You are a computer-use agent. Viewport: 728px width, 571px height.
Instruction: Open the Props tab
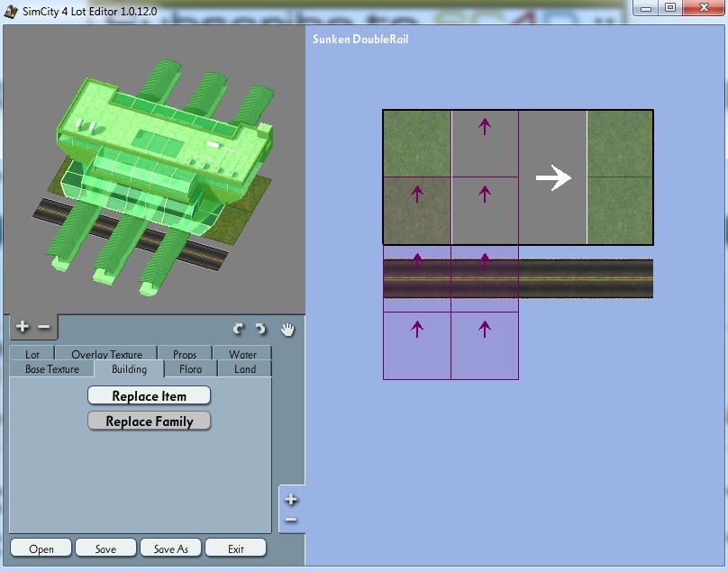click(185, 354)
